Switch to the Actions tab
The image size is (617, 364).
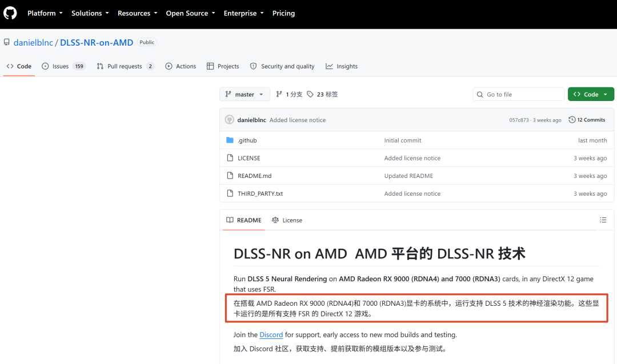[181, 66]
